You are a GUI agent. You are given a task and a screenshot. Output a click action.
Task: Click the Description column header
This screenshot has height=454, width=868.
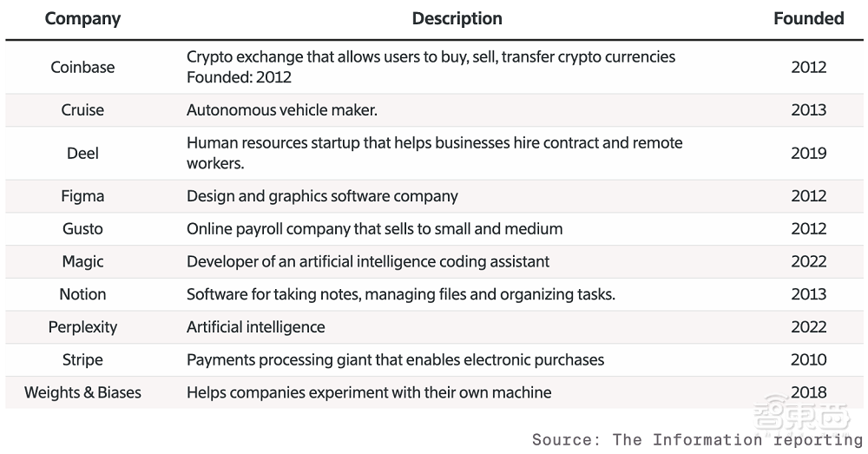(x=457, y=18)
